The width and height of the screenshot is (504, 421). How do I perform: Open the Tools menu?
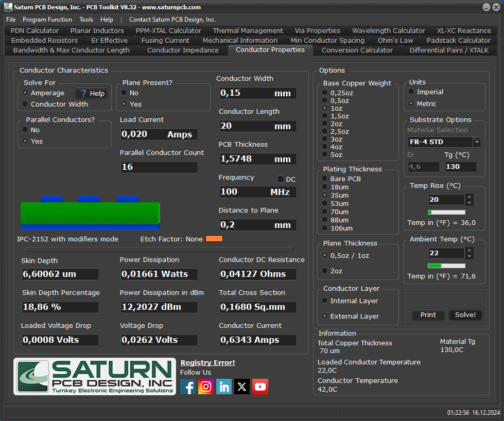[x=86, y=20]
